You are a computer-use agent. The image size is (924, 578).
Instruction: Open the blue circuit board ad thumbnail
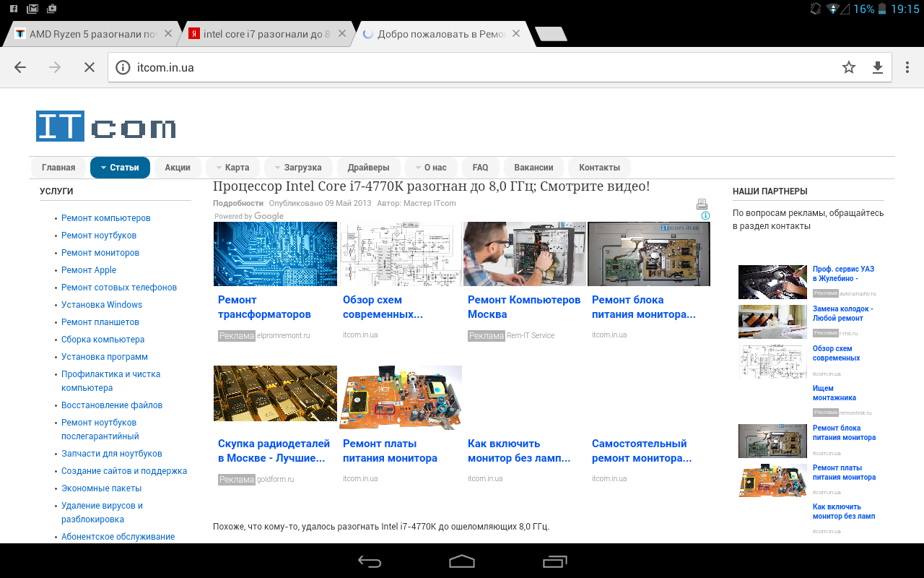(x=275, y=254)
